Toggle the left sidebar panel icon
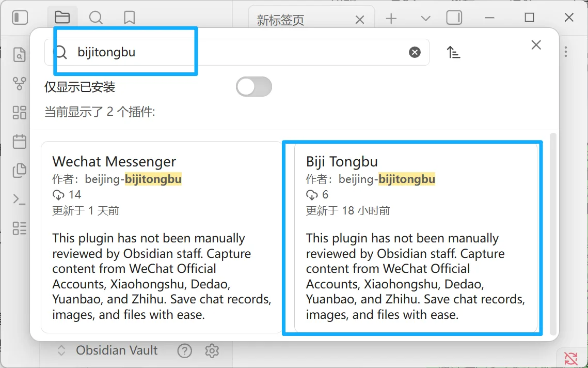Viewport: 588px width, 368px height. [20, 18]
